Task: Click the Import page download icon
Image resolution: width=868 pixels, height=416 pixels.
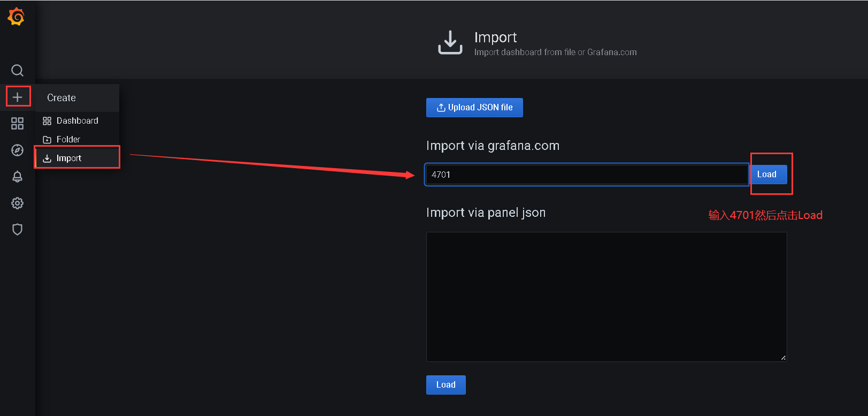Action: 450,43
